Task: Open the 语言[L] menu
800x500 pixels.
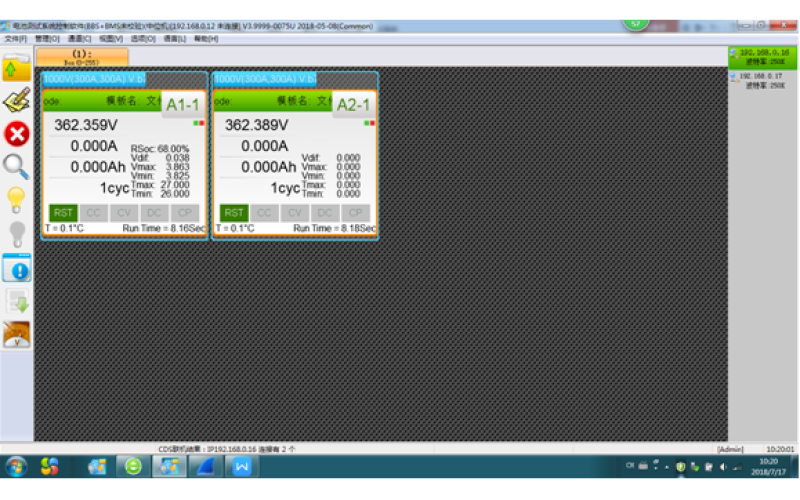Action: click(174, 39)
